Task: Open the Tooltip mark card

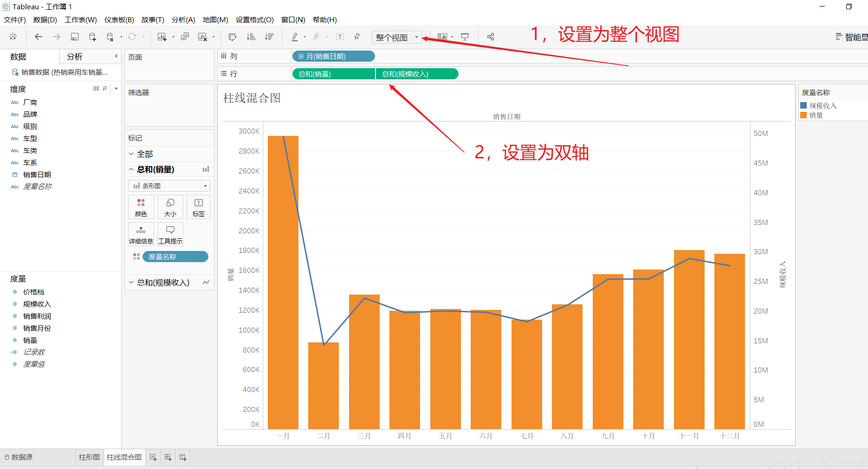Action: pos(170,234)
